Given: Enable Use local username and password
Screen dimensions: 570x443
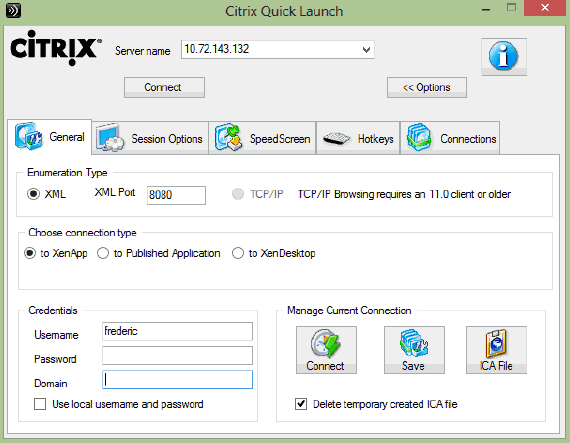Looking at the screenshot, I should [x=40, y=404].
